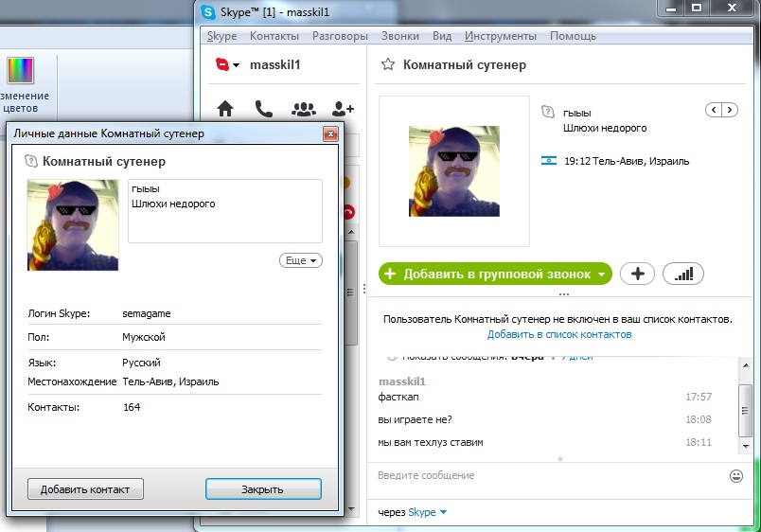Click the Мужской gender value
The width and height of the screenshot is (761, 532).
tap(144, 337)
